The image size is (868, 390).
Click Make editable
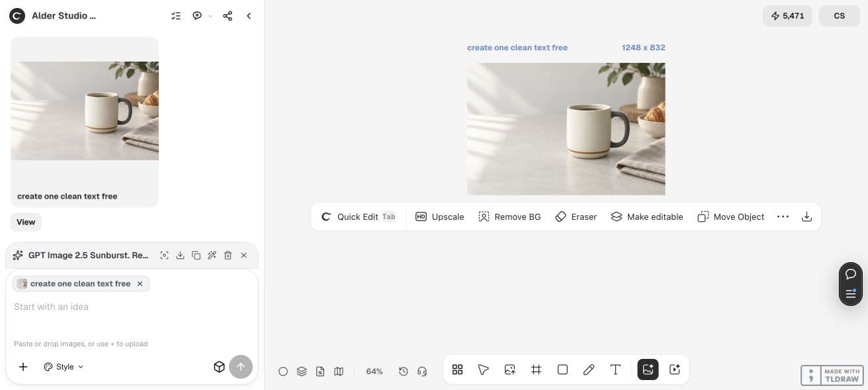(646, 217)
